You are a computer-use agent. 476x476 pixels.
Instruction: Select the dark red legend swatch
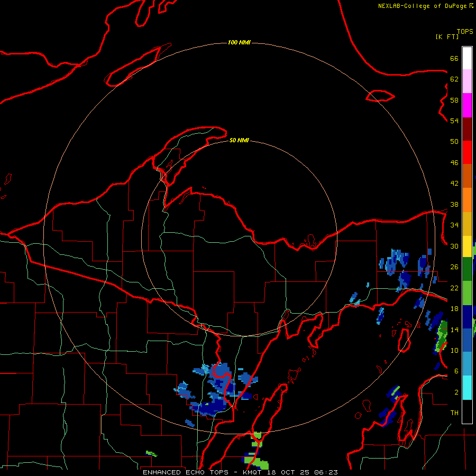[x=467, y=129]
